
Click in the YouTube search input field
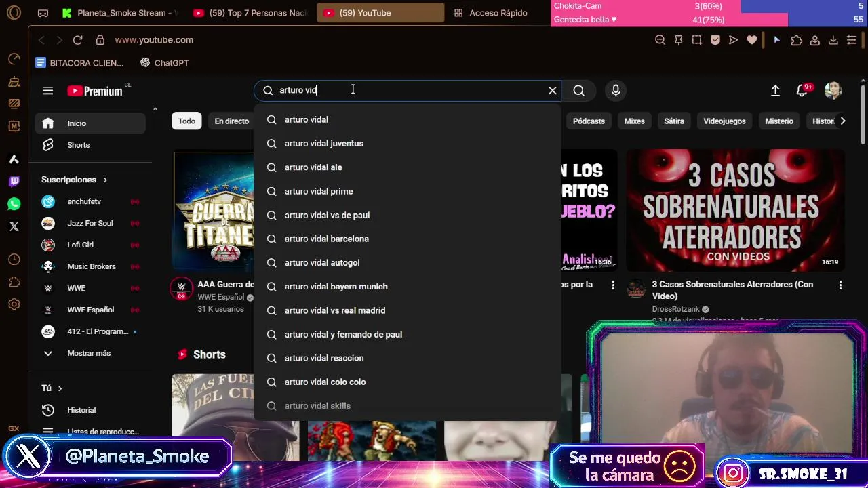click(x=407, y=90)
